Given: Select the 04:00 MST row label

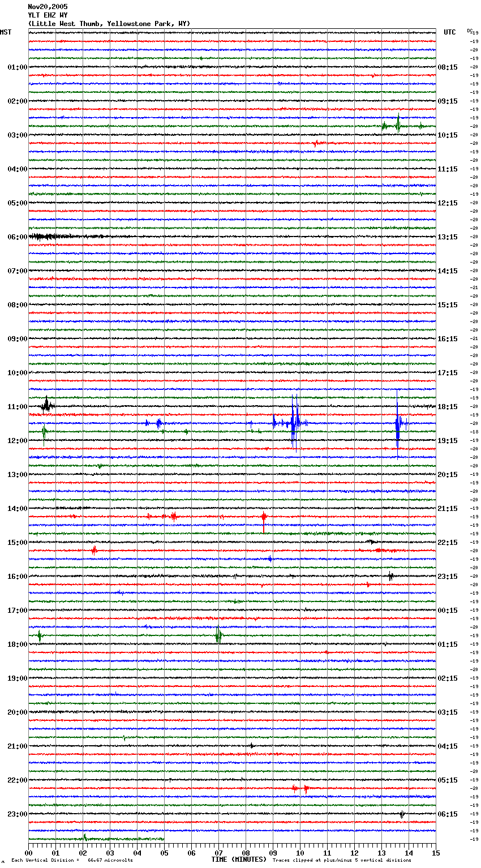Looking at the screenshot, I should coord(18,169).
